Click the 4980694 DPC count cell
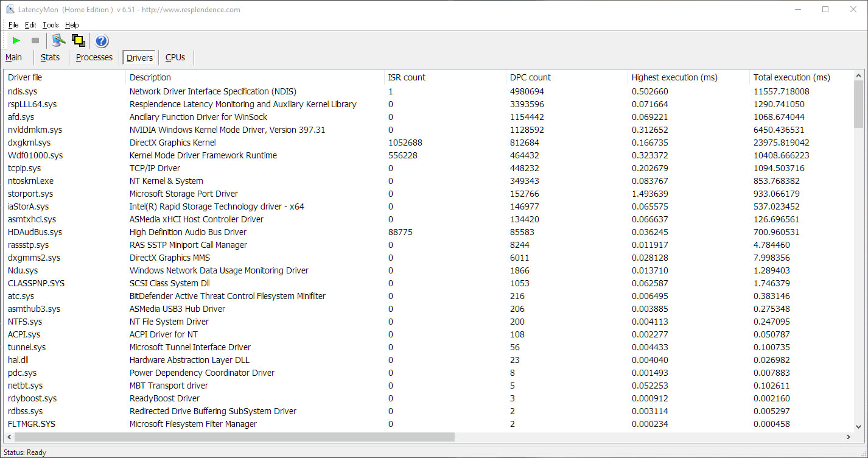Image resolution: width=868 pixels, height=458 pixels. coord(527,91)
